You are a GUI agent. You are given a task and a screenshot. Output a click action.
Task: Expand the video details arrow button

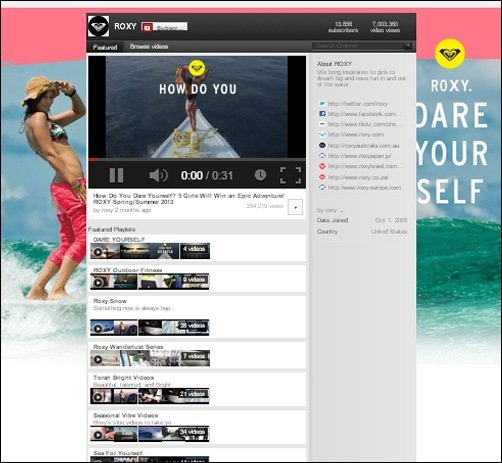(x=295, y=207)
